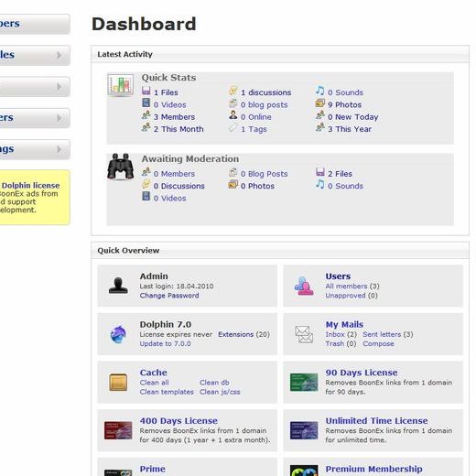Expand the sidebar menu ending in 'ngs'
This screenshot has height=476, width=476.
click(x=59, y=149)
